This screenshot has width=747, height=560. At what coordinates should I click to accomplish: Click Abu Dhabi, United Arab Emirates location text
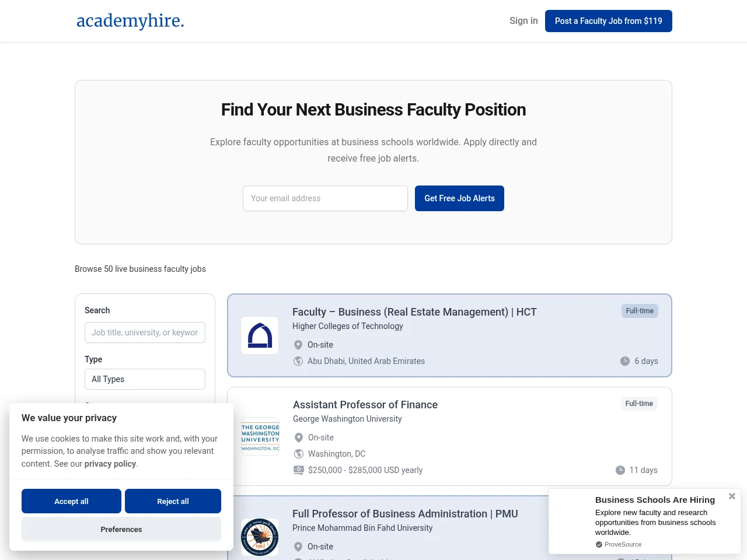[x=366, y=361]
